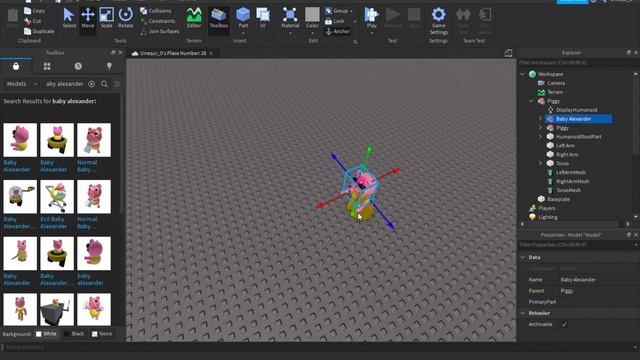Expand the inner Piggy child node

point(540,128)
